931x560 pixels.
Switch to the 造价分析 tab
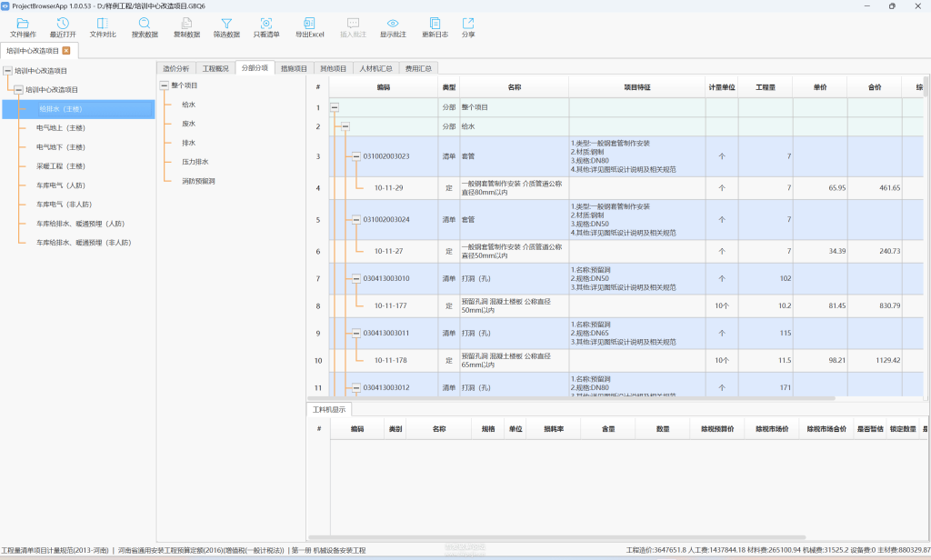pos(175,68)
